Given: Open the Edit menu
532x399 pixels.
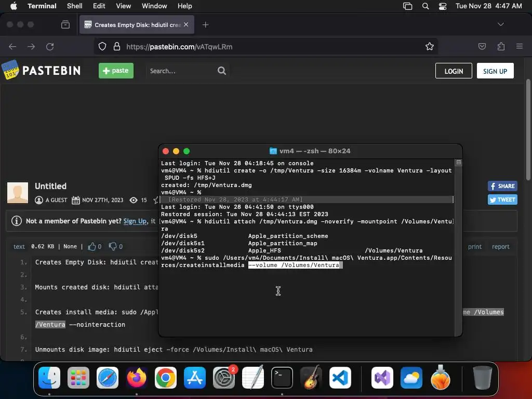Looking at the screenshot, I should tap(99, 6).
